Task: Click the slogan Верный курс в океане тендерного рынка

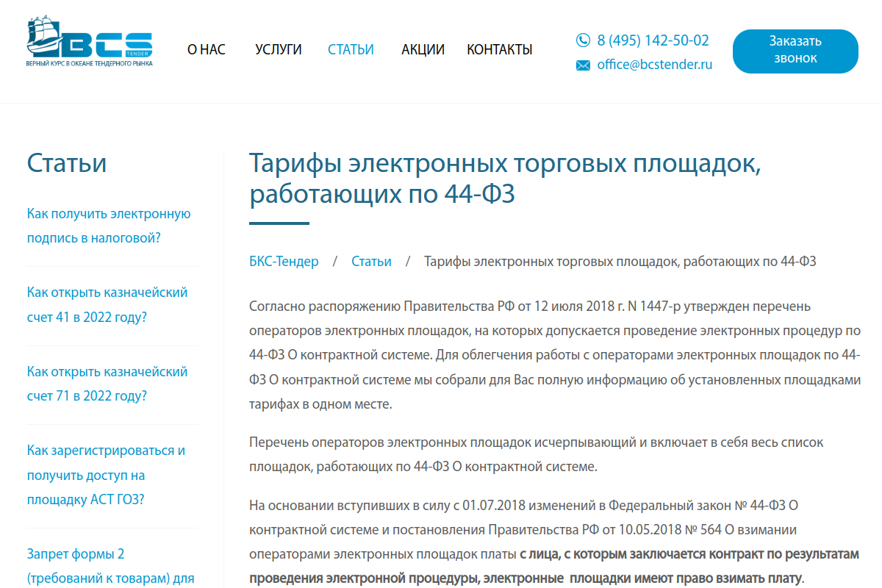Action: pos(90,64)
